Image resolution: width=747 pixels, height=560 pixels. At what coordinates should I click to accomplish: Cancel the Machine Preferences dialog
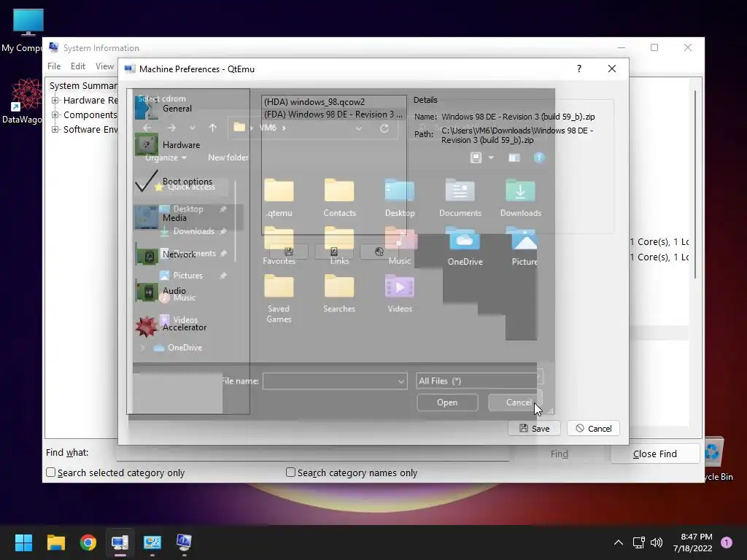pyautogui.click(x=593, y=429)
